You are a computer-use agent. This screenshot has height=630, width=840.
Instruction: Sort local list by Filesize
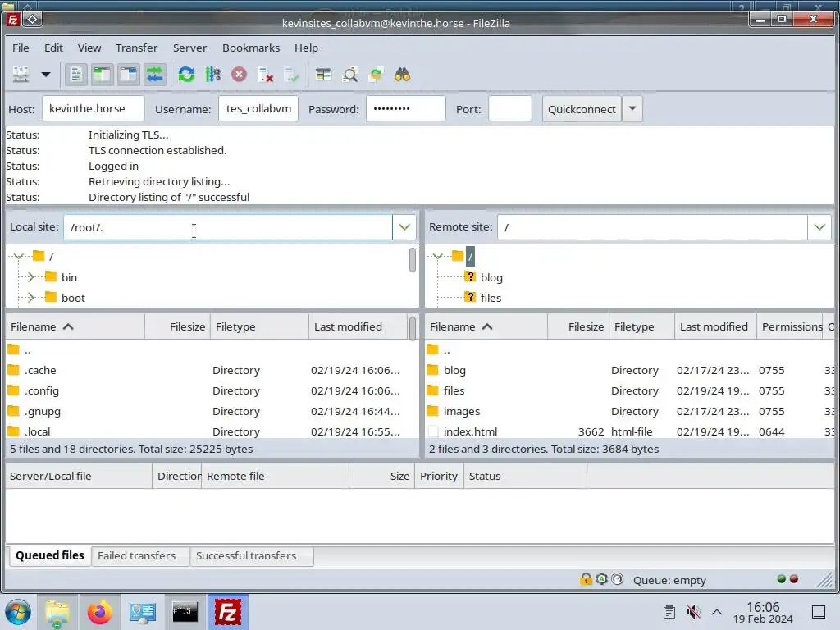point(177,326)
